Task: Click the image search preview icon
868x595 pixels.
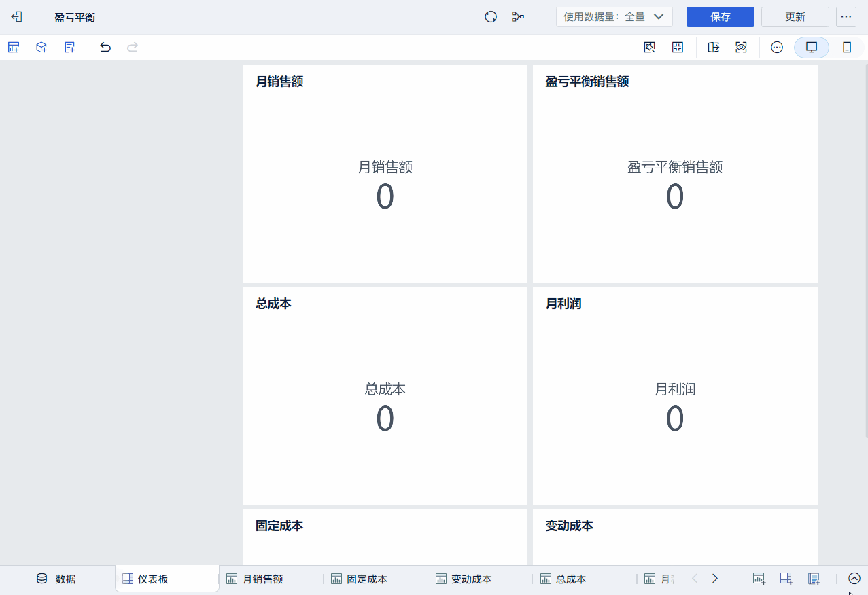Action: click(x=650, y=48)
